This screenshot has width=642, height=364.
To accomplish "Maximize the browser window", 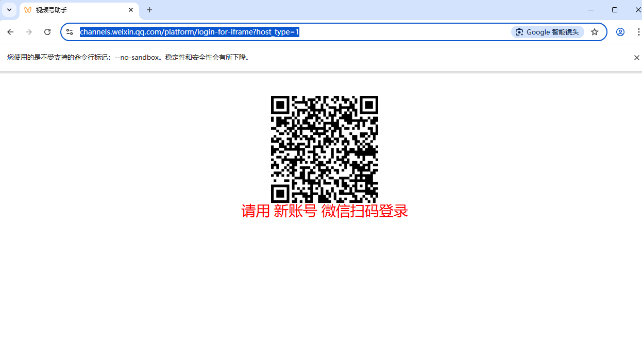I will click(615, 10).
